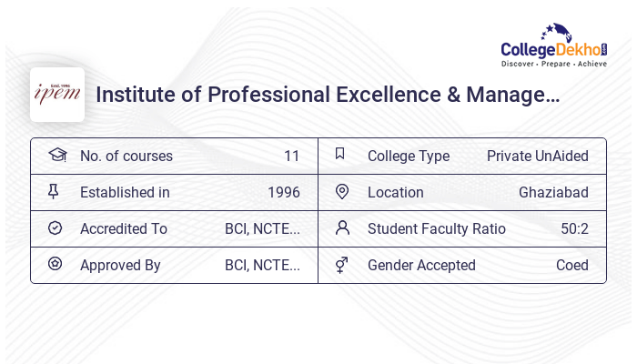Screen dimensions: 637x364
Task: Click the 50:2 student faculty ratio value
Action: (x=574, y=229)
